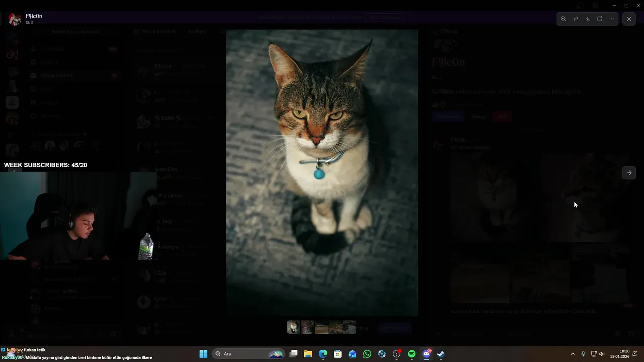Click the microphone tray icon
This screenshot has width=644, height=362.
tap(583, 354)
